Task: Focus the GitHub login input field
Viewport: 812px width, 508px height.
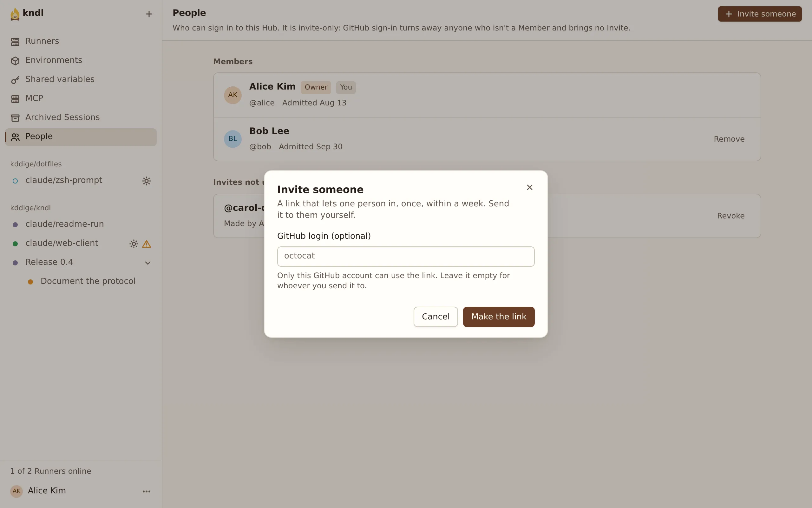Action: 406,256
